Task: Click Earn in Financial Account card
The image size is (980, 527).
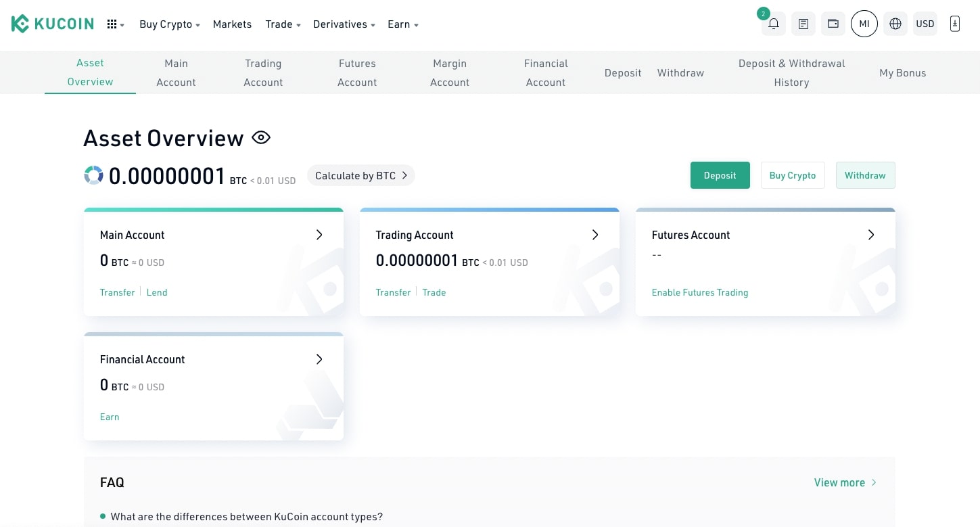Action: (x=110, y=417)
